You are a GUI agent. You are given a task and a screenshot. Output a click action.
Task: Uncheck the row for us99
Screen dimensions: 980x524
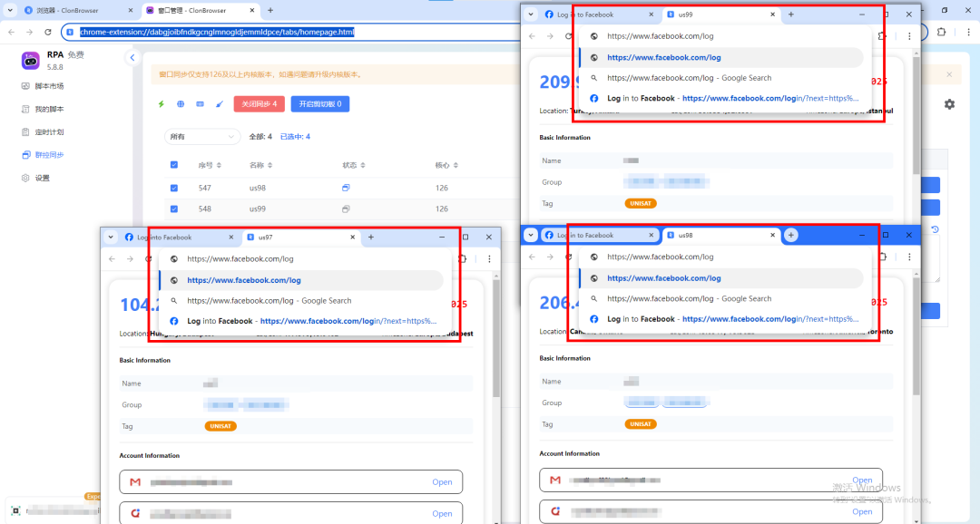[x=173, y=209]
